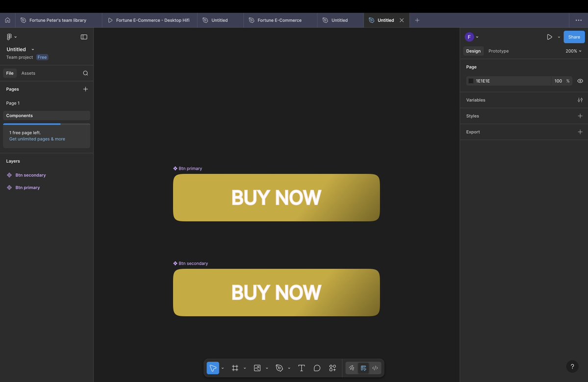
Task: Close the active Untitled tab
Action: click(x=402, y=20)
